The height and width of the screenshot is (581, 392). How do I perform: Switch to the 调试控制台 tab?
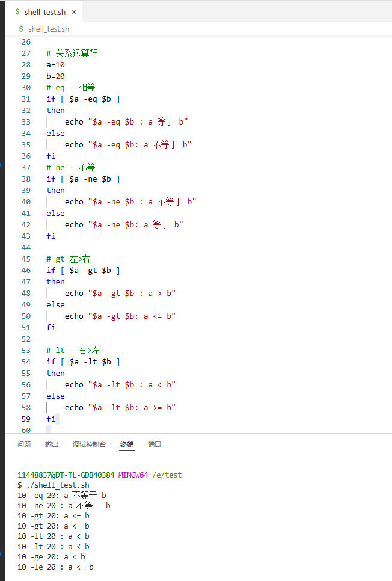coord(90,444)
